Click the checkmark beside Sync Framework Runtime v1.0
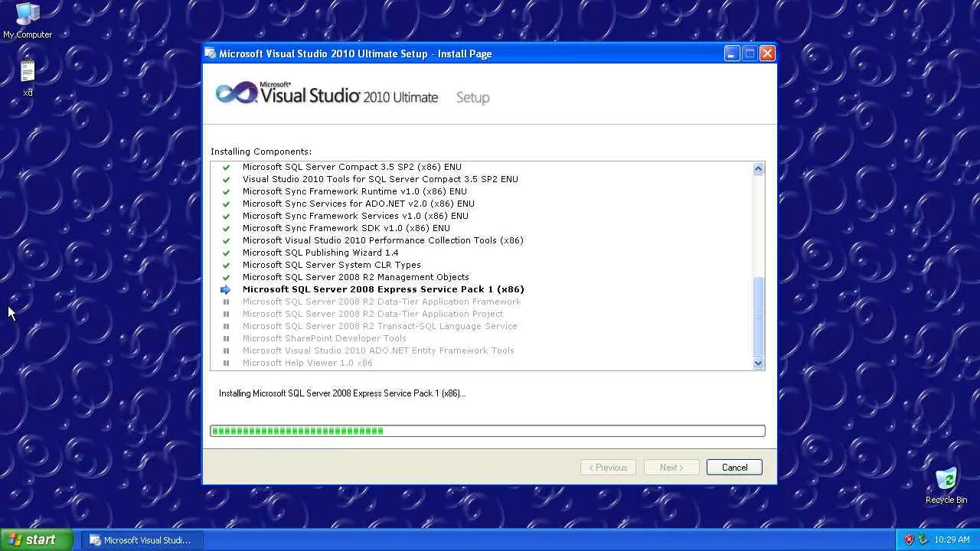 (226, 191)
